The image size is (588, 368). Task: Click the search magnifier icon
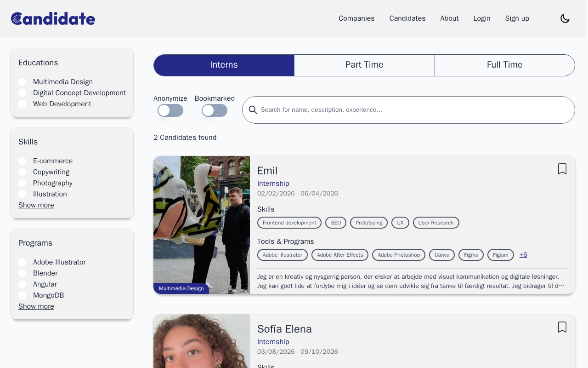coord(253,110)
